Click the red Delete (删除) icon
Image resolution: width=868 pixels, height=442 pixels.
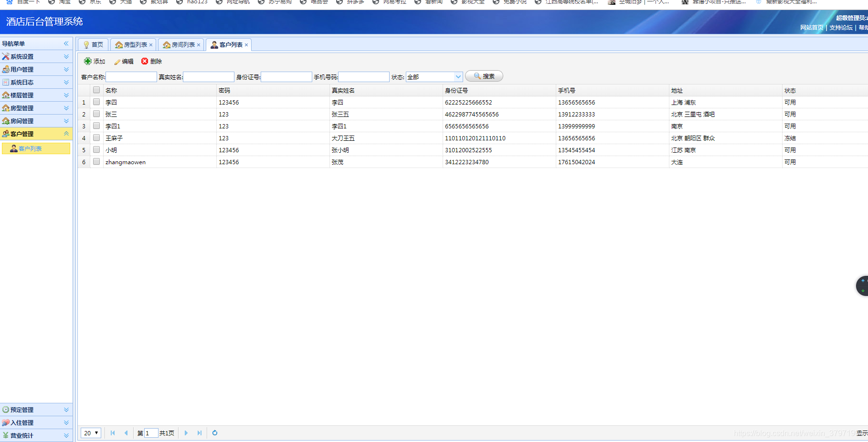pos(145,61)
